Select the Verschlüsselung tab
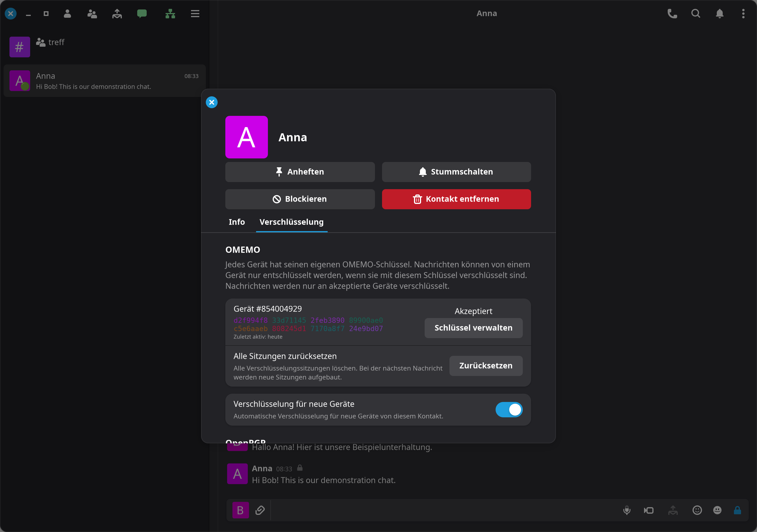This screenshot has width=757, height=532. tap(292, 222)
